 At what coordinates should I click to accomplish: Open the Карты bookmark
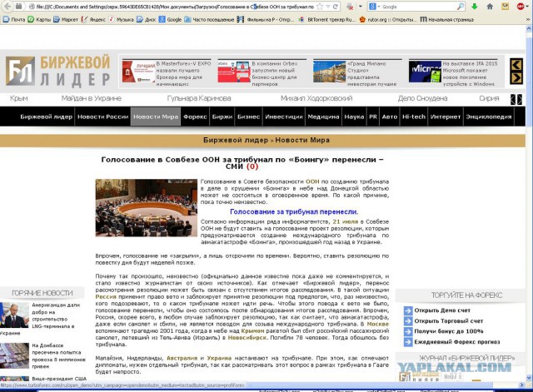[x=39, y=20]
